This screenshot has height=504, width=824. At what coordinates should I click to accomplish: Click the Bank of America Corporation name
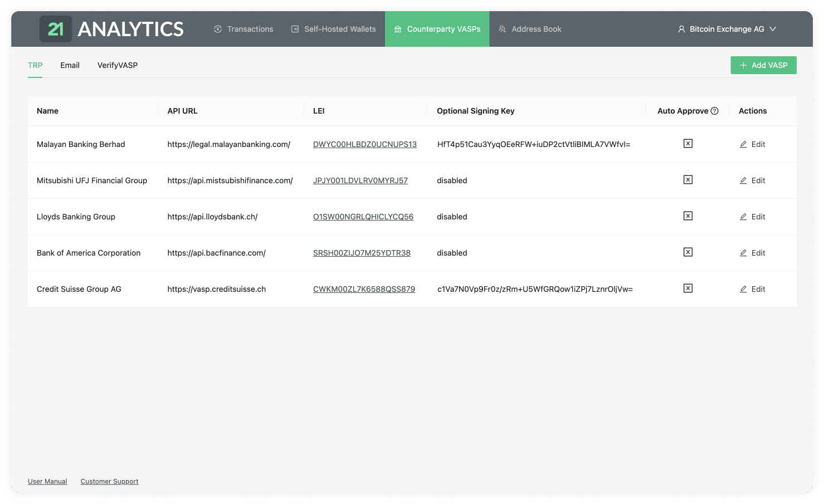coord(89,253)
